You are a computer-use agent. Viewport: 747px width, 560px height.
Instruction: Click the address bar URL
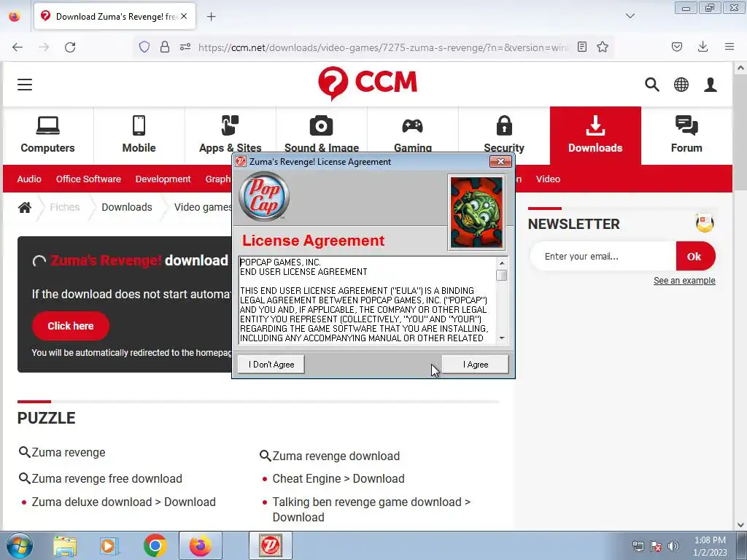[383, 47]
